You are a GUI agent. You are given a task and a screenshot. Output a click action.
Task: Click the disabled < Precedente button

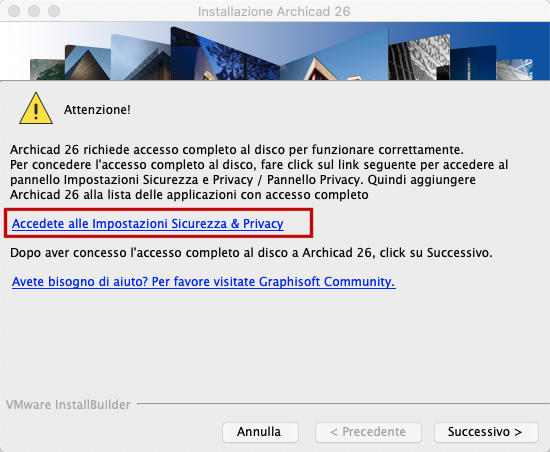pos(368,432)
